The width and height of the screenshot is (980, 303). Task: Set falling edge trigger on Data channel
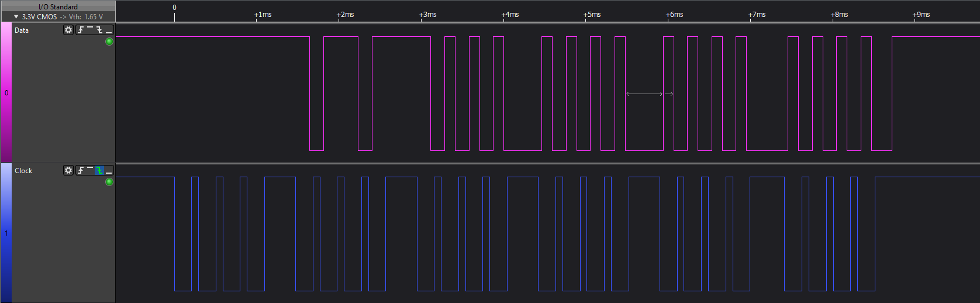pos(99,30)
